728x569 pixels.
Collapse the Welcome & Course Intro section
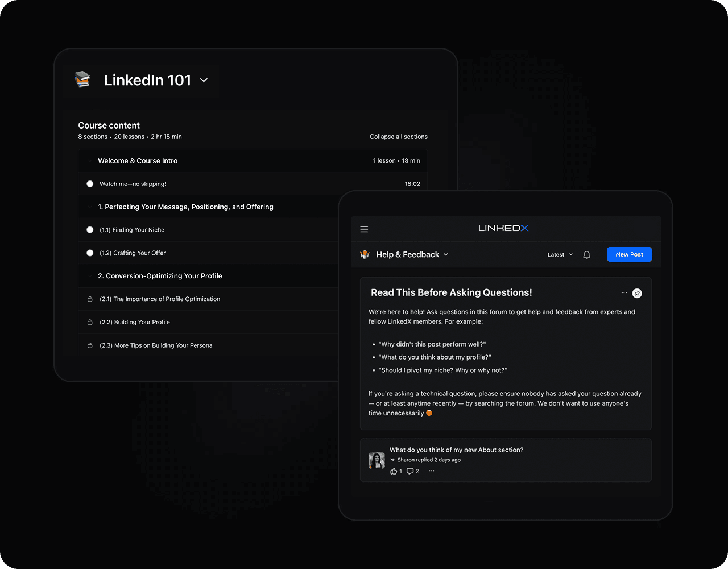click(90, 161)
